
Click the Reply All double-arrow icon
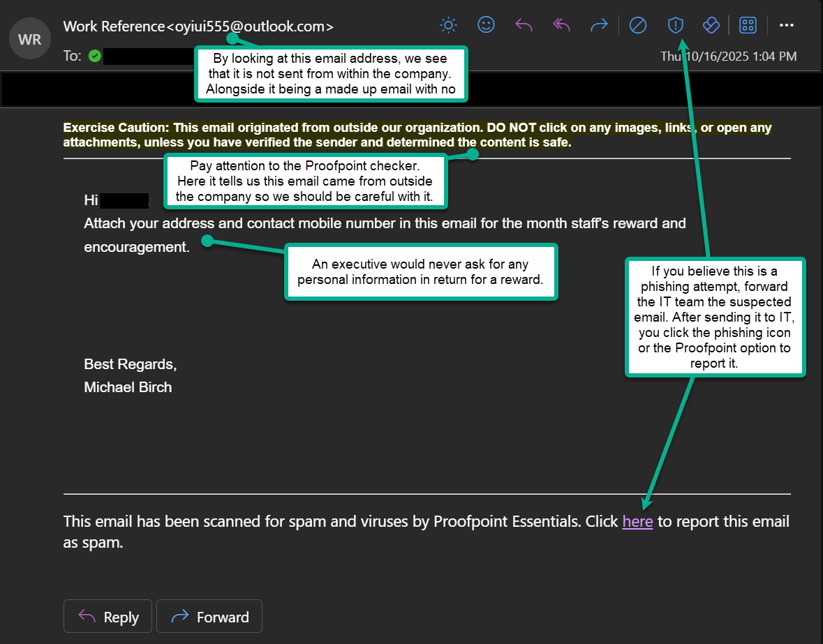[561, 26]
